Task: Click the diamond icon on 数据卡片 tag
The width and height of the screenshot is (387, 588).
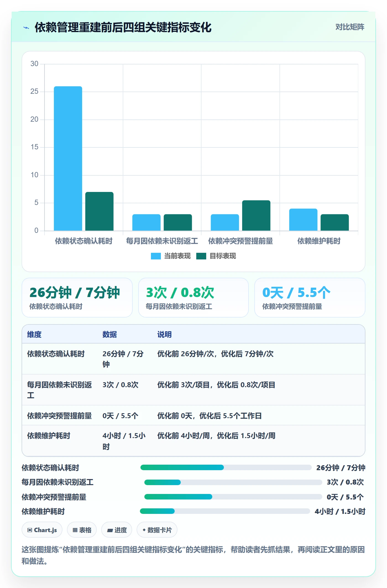Action: pyautogui.click(x=144, y=530)
